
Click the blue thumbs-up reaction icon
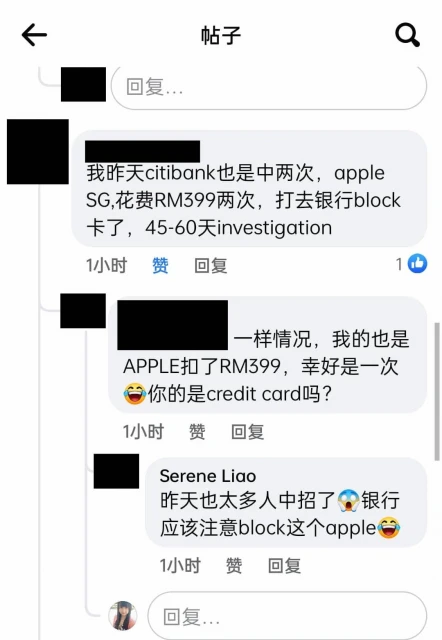tap(418, 263)
